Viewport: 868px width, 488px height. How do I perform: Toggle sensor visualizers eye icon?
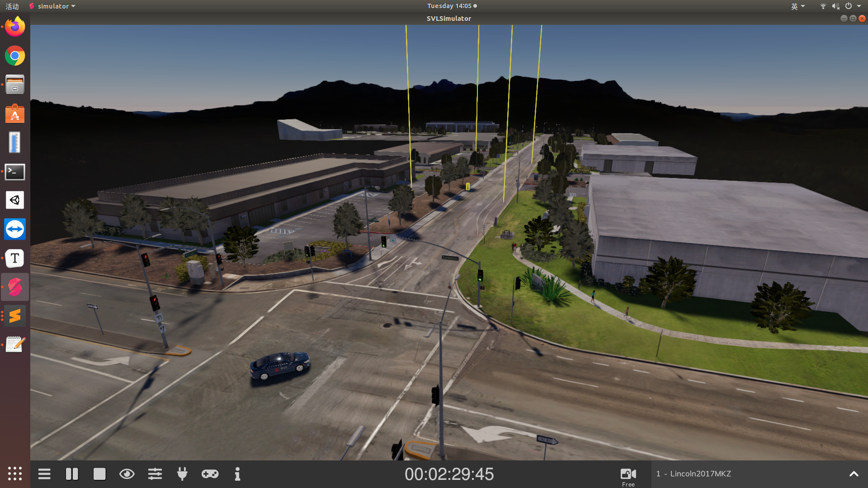click(127, 474)
